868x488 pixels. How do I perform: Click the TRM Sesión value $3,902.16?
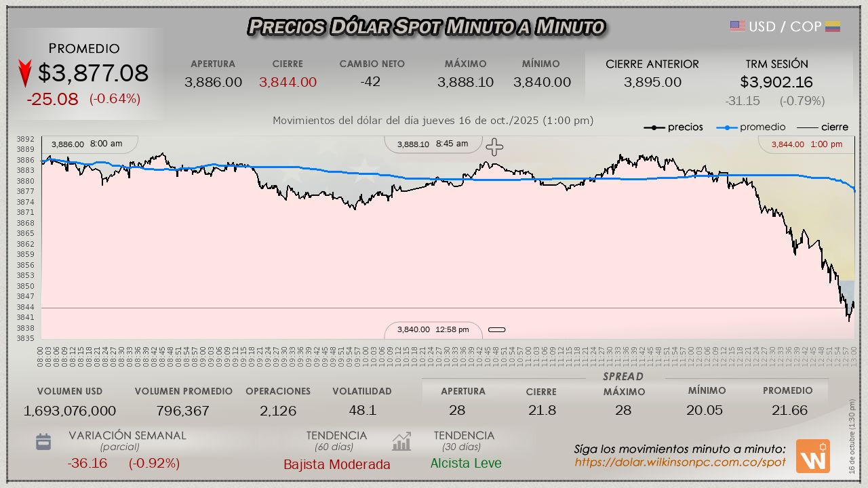pos(776,83)
